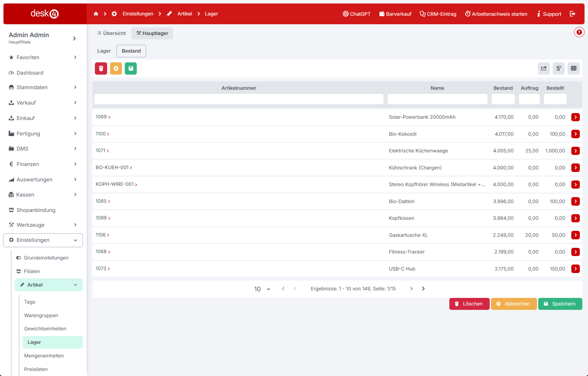
Task: Click the red trash delete icon in toolbar
Action: (x=101, y=68)
